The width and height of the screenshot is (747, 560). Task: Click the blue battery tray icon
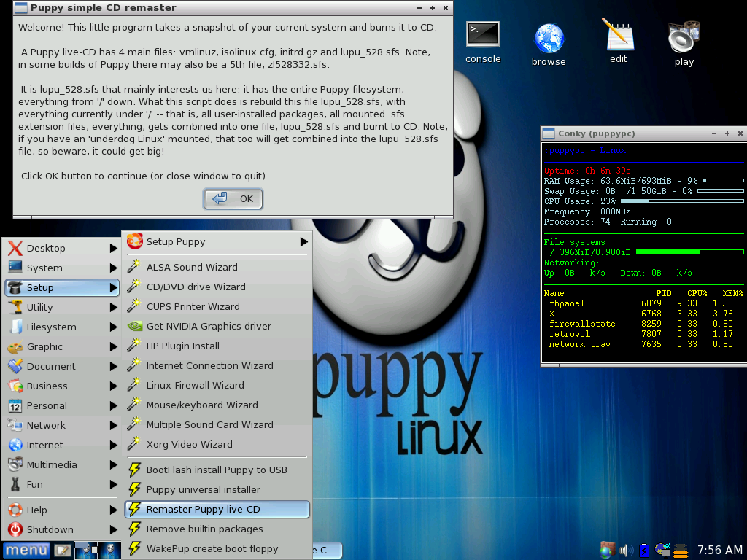644,550
